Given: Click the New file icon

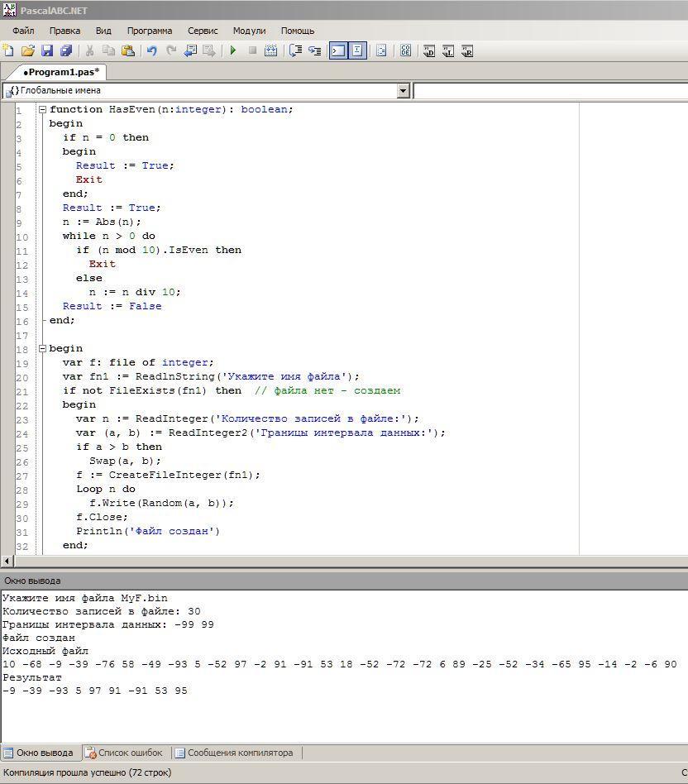Looking at the screenshot, I should (8, 50).
